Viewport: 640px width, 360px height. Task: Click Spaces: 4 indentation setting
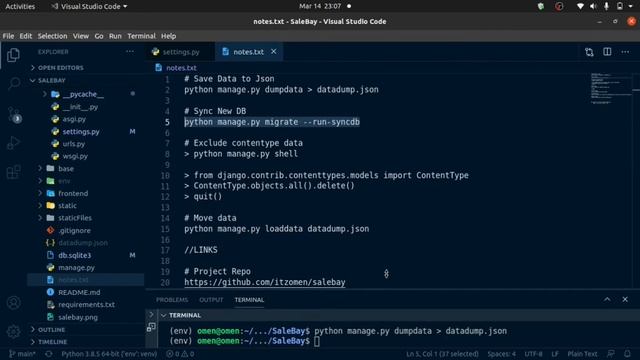click(502, 354)
